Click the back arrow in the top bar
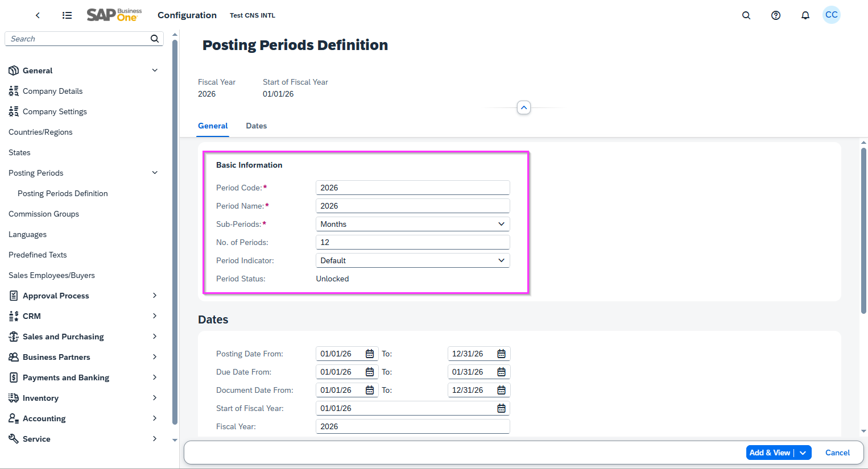The image size is (868, 469). pos(38,15)
